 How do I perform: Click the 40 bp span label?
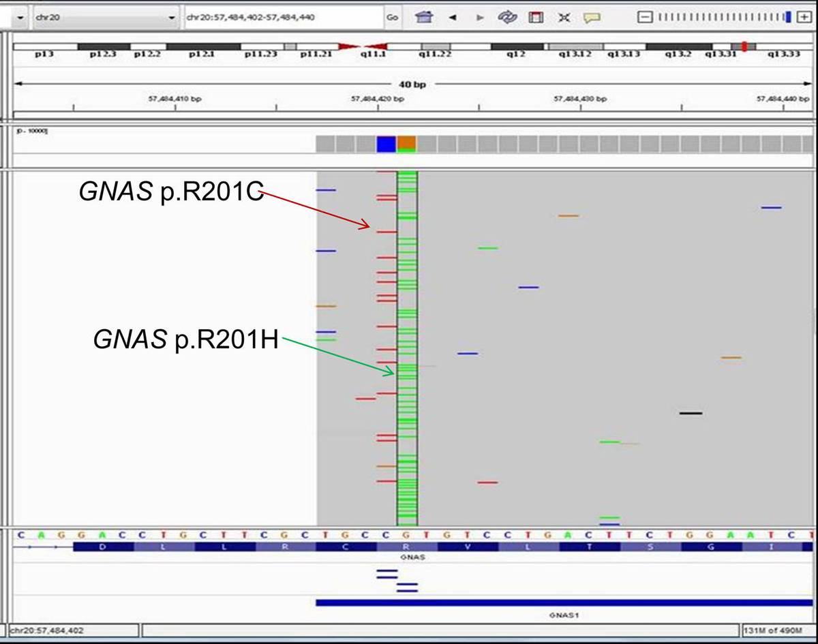coord(412,85)
